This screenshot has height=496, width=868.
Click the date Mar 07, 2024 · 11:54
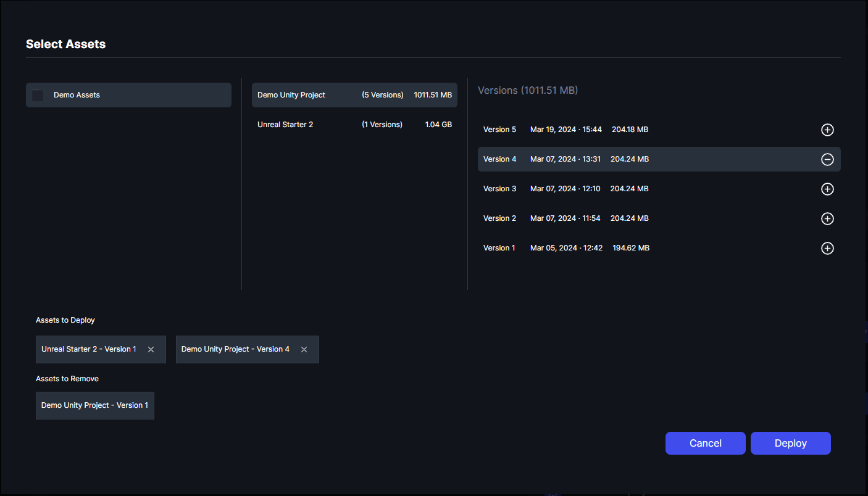tap(565, 218)
